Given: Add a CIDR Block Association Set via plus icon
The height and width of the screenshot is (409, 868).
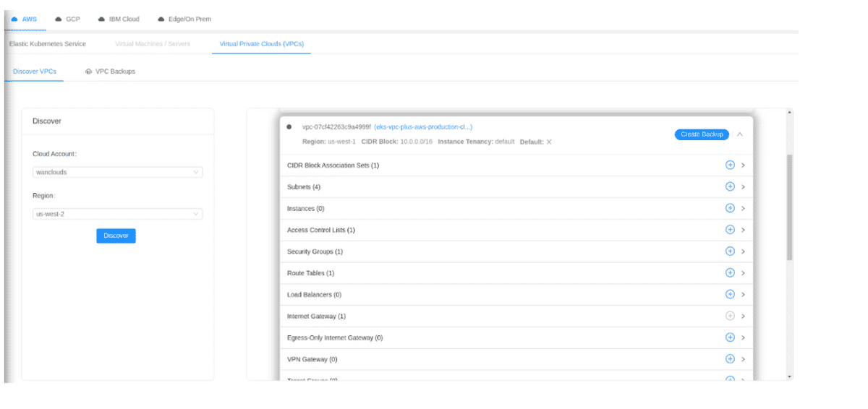Looking at the screenshot, I should (730, 165).
